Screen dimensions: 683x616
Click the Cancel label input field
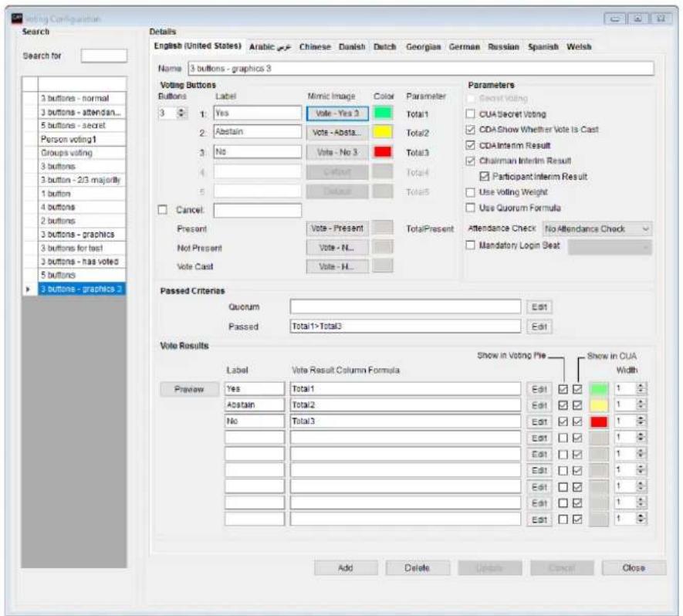click(x=258, y=210)
